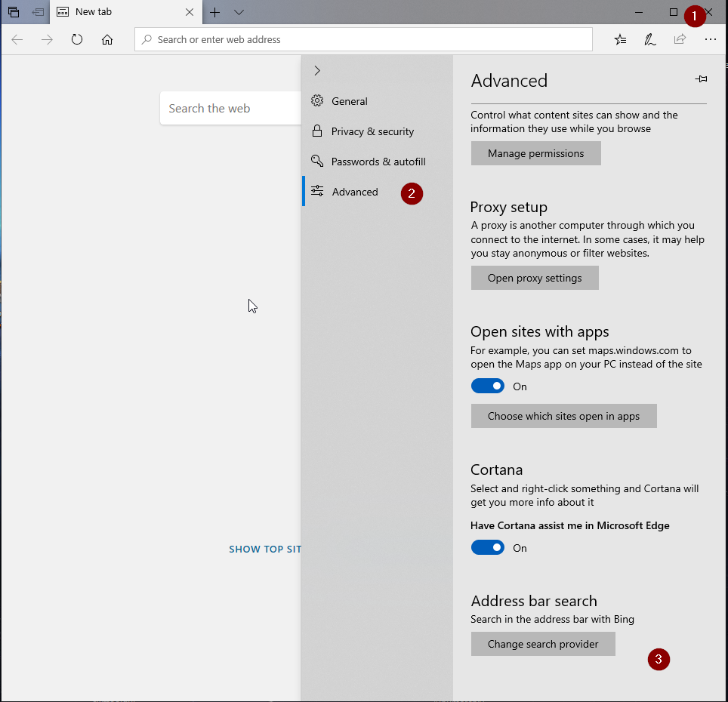Click 'Have Cortana assist me in Microsoft Edge' label
This screenshot has height=702, width=728.
click(569, 525)
